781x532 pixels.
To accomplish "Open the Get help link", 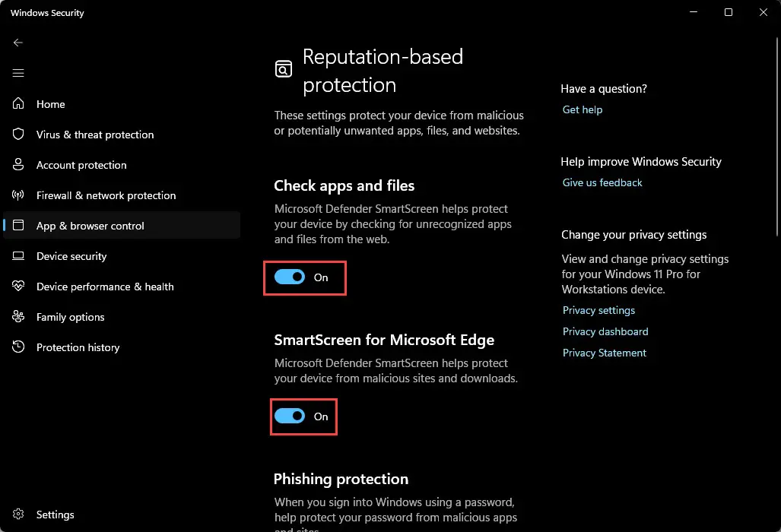I will click(x=583, y=109).
